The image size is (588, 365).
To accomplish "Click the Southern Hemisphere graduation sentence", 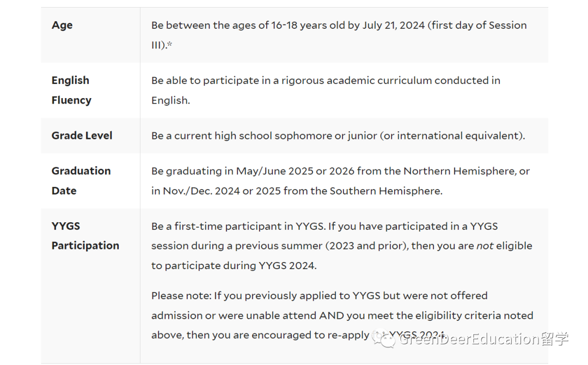I will (297, 191).
